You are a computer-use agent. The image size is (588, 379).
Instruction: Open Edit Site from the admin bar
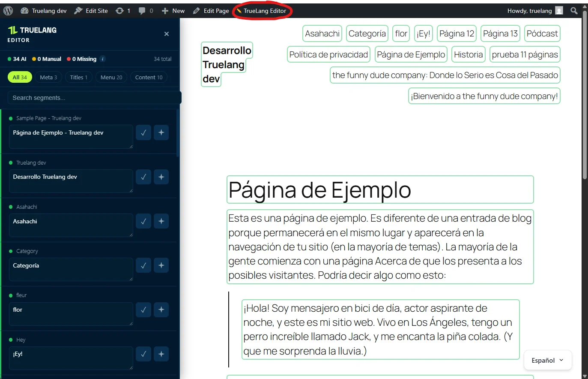point(91,10)
